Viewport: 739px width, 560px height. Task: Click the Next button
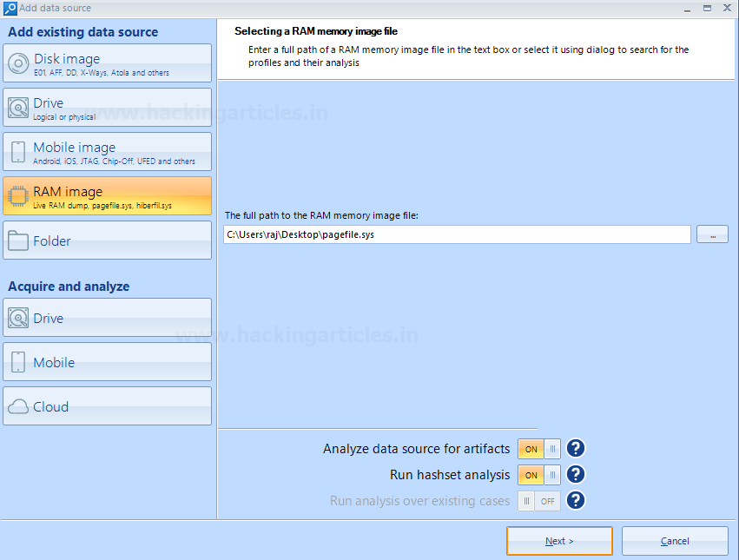click(559, 541)
